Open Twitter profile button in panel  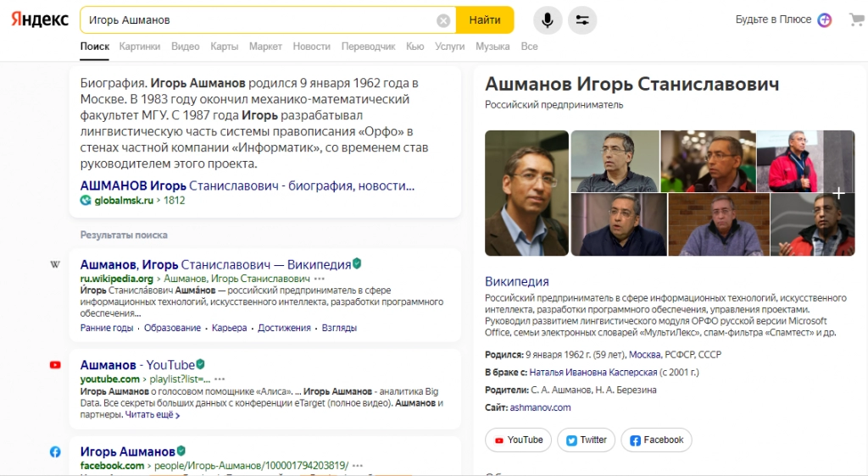coord(587,440)
